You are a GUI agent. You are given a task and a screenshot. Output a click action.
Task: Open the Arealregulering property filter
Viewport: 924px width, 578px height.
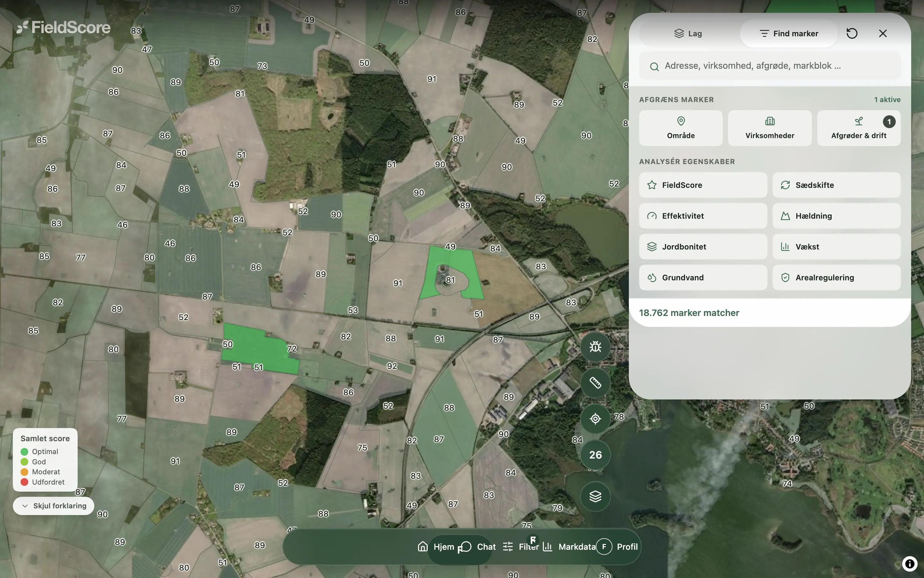836,277
